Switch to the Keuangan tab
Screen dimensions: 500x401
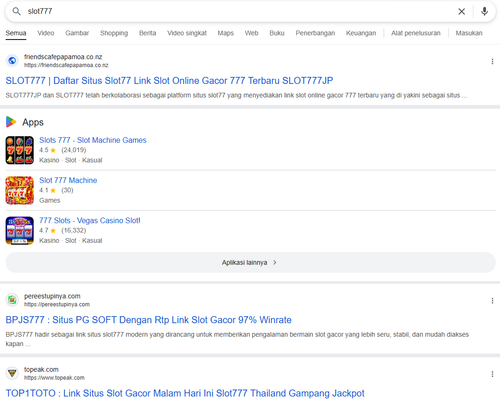[x=361, y=33]
